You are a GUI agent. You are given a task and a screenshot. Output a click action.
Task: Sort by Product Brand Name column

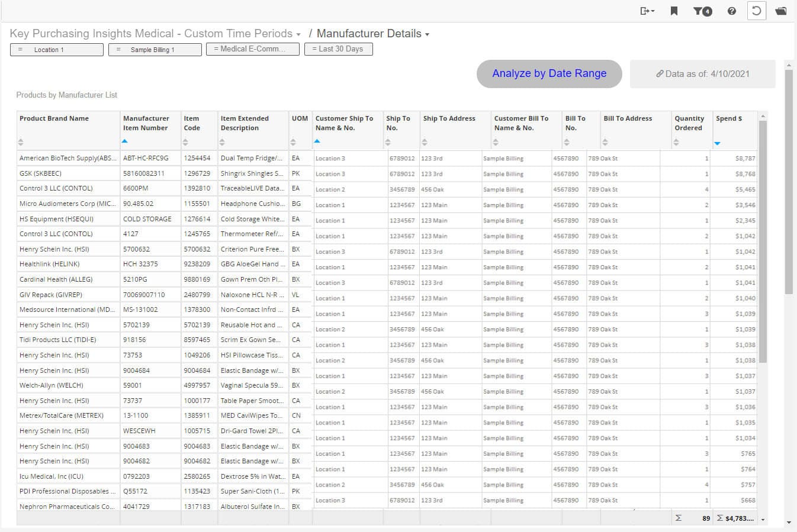tap(21, 142)
